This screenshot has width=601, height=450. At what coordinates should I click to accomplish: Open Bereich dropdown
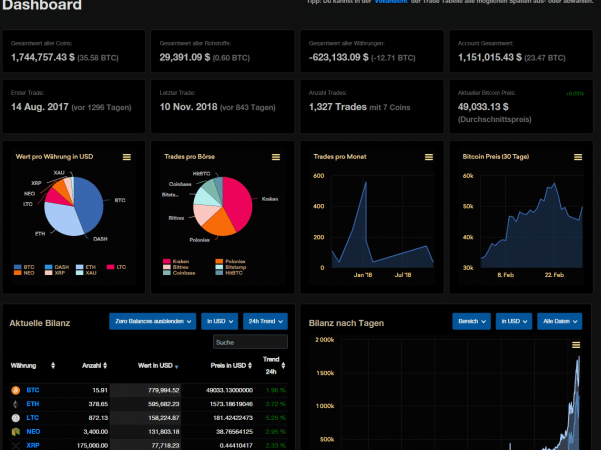click(471, 321)
